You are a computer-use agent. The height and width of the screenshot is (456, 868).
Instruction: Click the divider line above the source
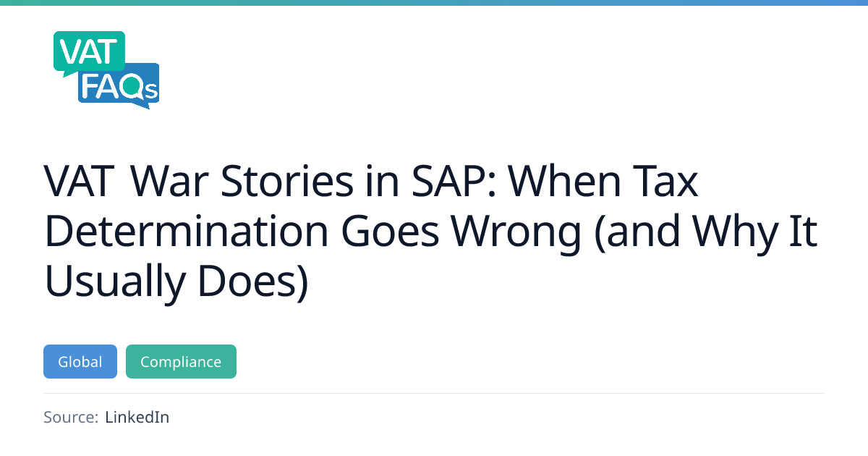434,393
